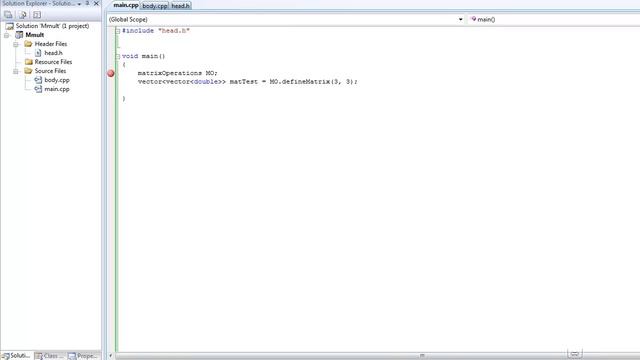
Task: Click the Mmult project icon
Action: tap(19, 35)
